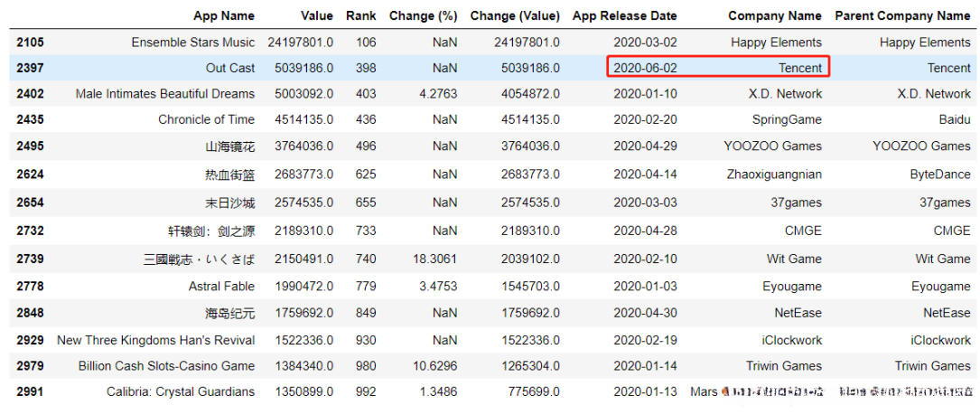Click the Value column header
The height and width of the screenshot is (415, 980).
[317, 16]
